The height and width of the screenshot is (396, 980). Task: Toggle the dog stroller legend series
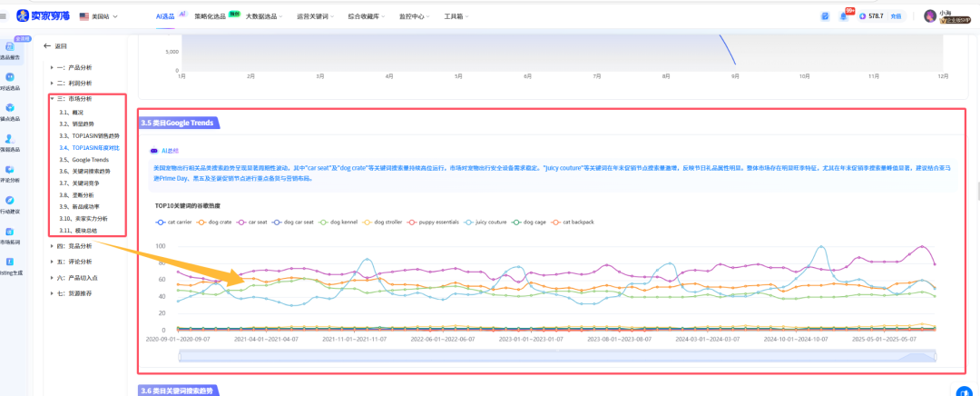(383, 223)
